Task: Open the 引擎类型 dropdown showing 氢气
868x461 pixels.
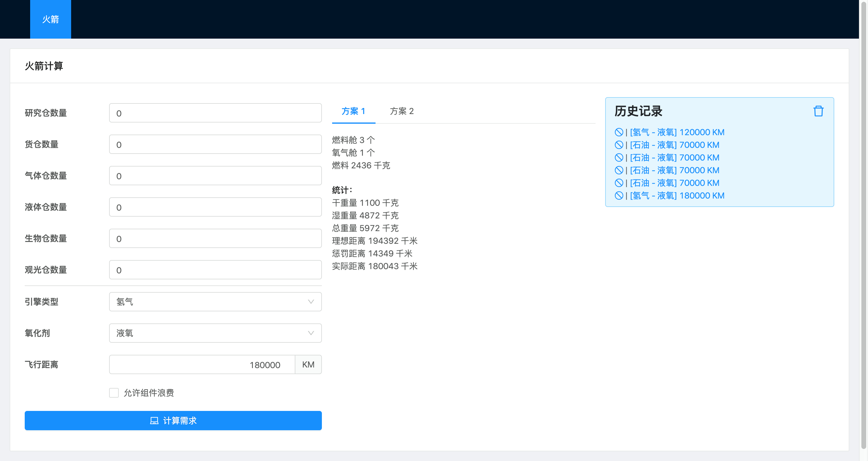Action: (215, 301)
